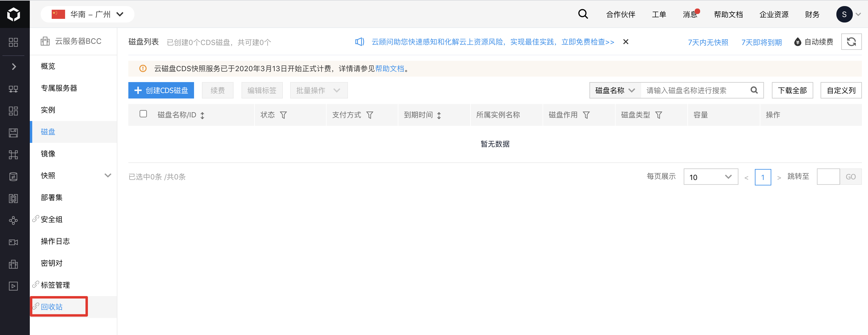
Task: Expand the dark rail with chevron arrow
Action: pyautogui.click(x=14, y=67)
